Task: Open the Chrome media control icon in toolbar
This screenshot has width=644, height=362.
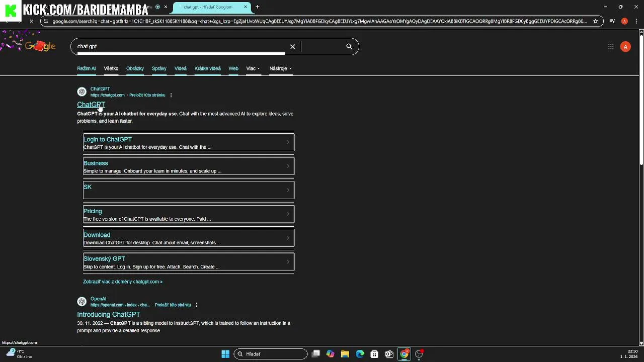Action: coord(612,21)
